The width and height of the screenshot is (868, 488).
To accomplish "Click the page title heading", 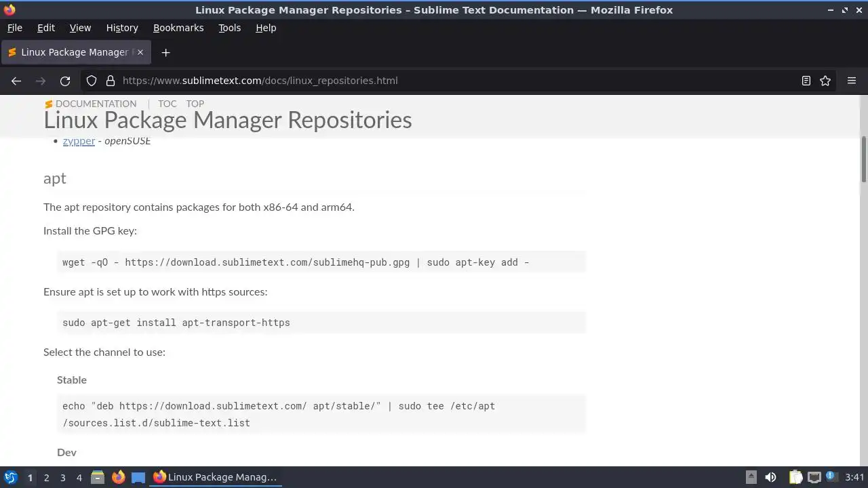I will tap(228, 120).
